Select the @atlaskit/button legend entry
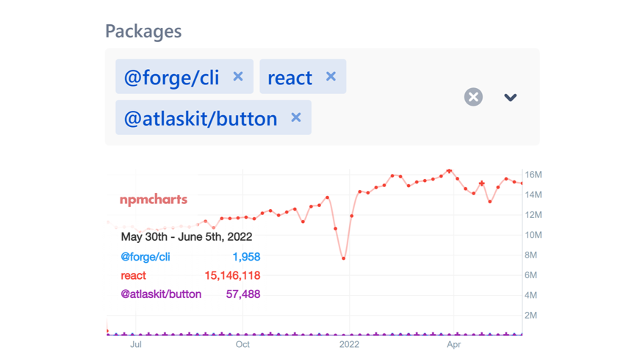The width and height of the screenshot is (640, 364). point(161,294)
